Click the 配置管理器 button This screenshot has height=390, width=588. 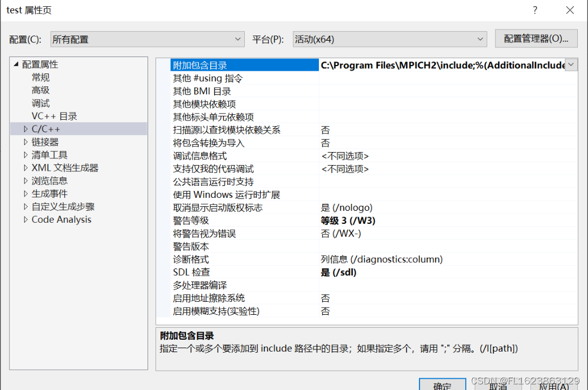[536, 38]
